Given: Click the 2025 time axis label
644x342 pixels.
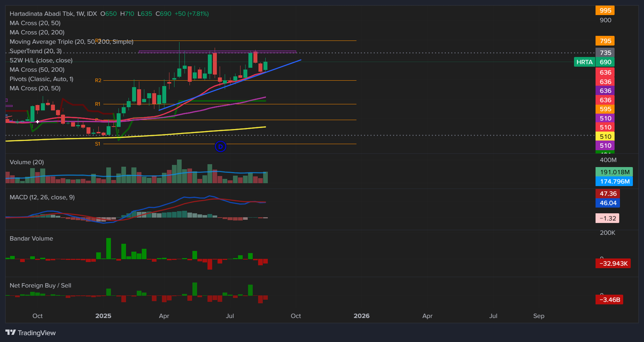Looking at the screenshot, I should point(103,316).
